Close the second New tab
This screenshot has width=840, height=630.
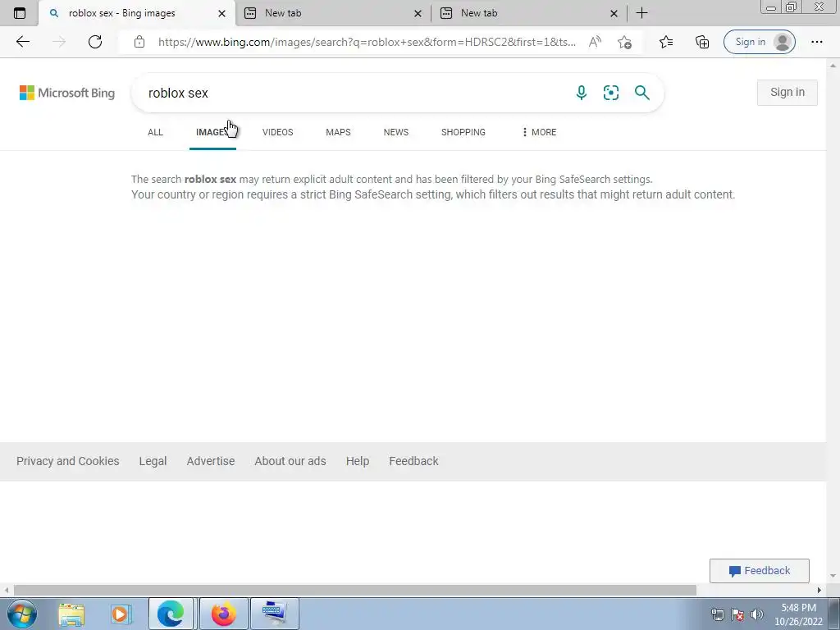pyautogui.click(x=418, y=13)
